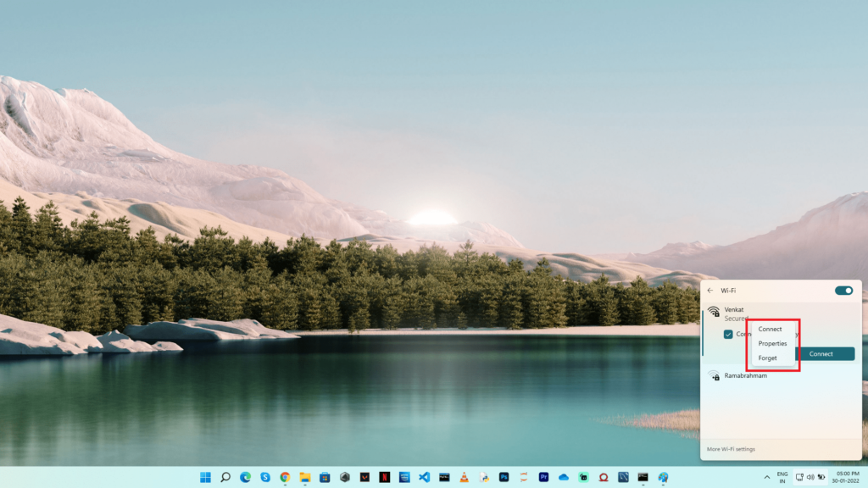Expand the hidden system tray icons chevron

point(765,477)
